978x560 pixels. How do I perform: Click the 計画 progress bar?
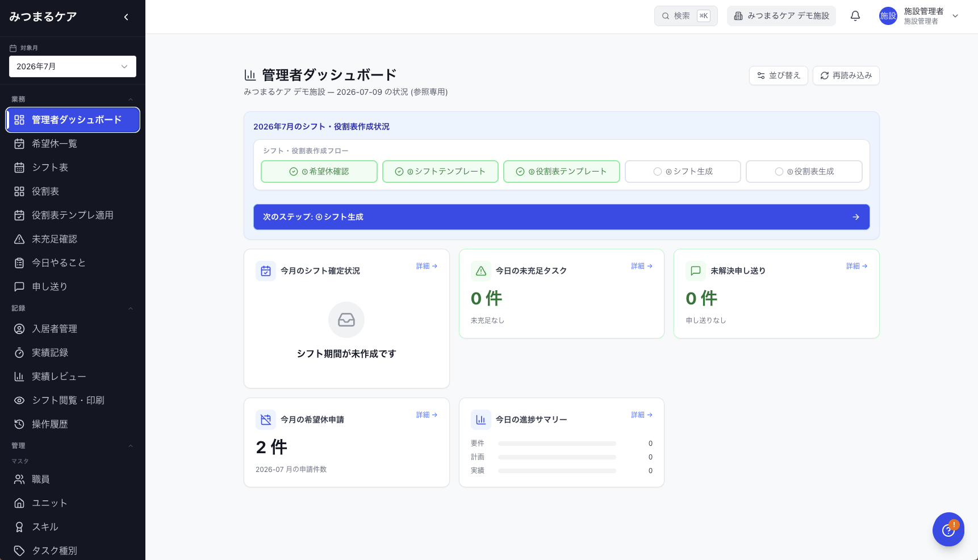pos(557,457)
